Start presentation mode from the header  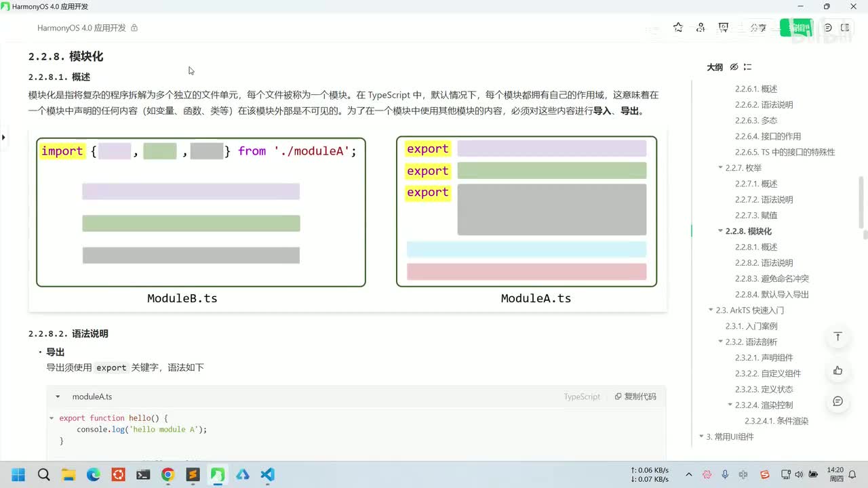pos(724,28)
